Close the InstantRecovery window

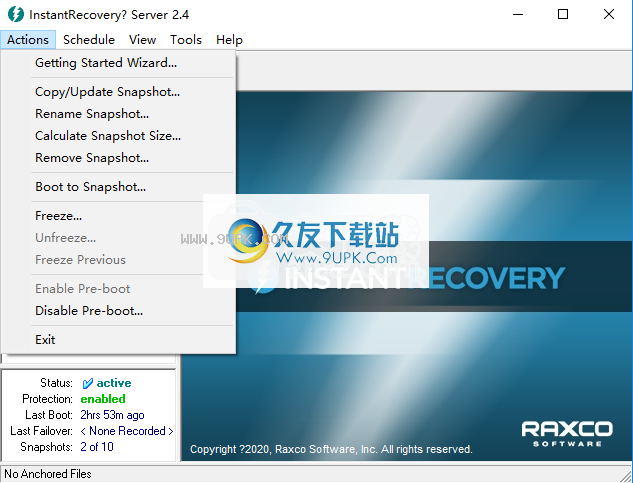point(609,15)
